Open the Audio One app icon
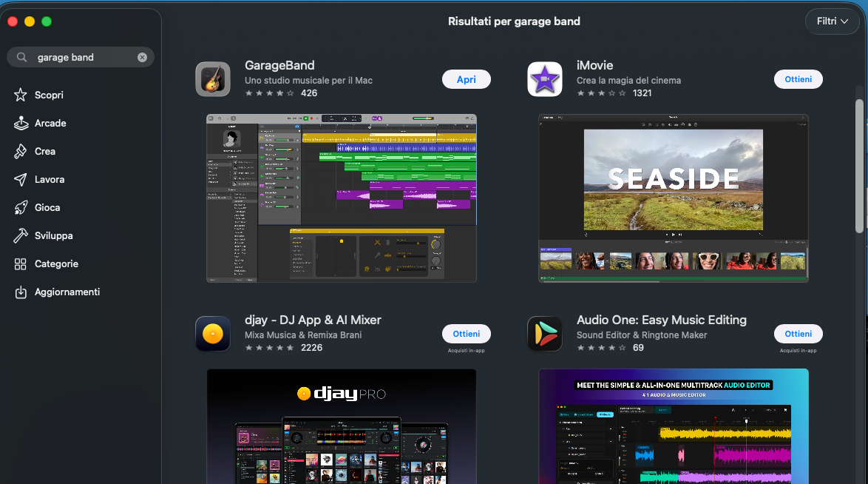Viewport: 868px width, 484px height. pos(545,334)
